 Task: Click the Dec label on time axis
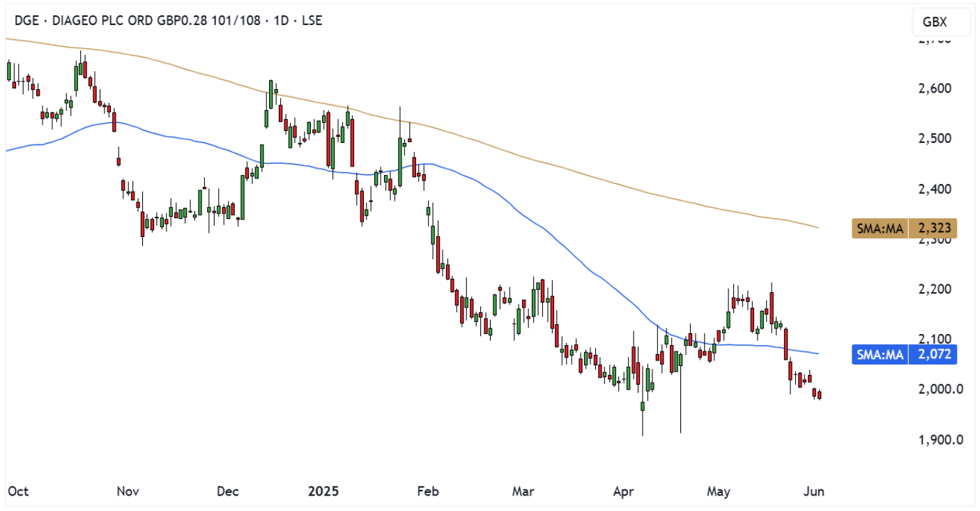point(228,491)
